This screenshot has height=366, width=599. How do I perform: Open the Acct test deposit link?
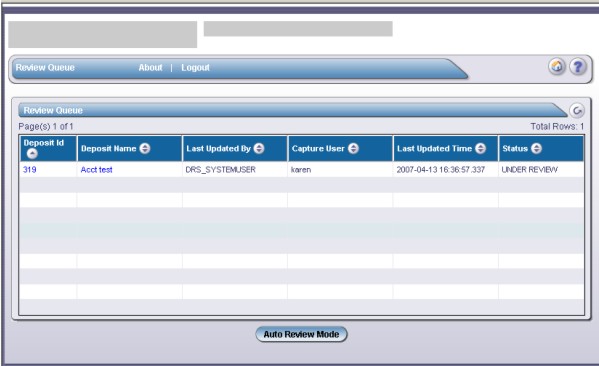pyautogui.click(x=96, y=170)
